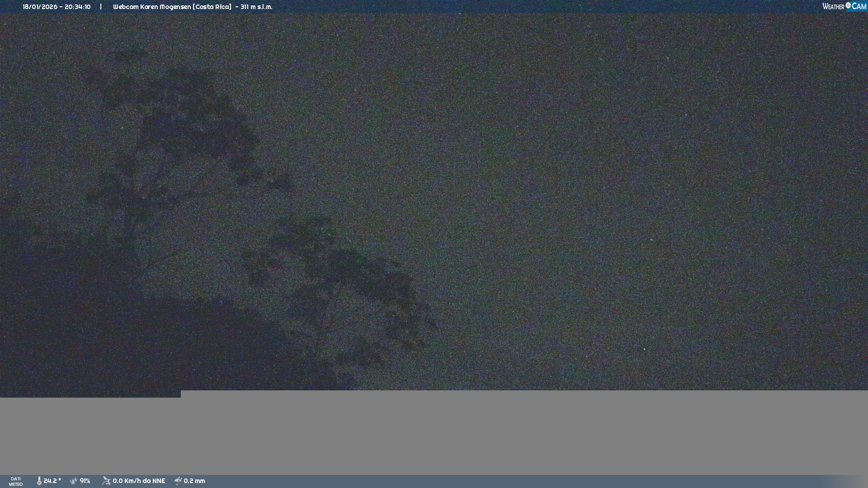Click the 24.2° temperature reading

[52, 481]
